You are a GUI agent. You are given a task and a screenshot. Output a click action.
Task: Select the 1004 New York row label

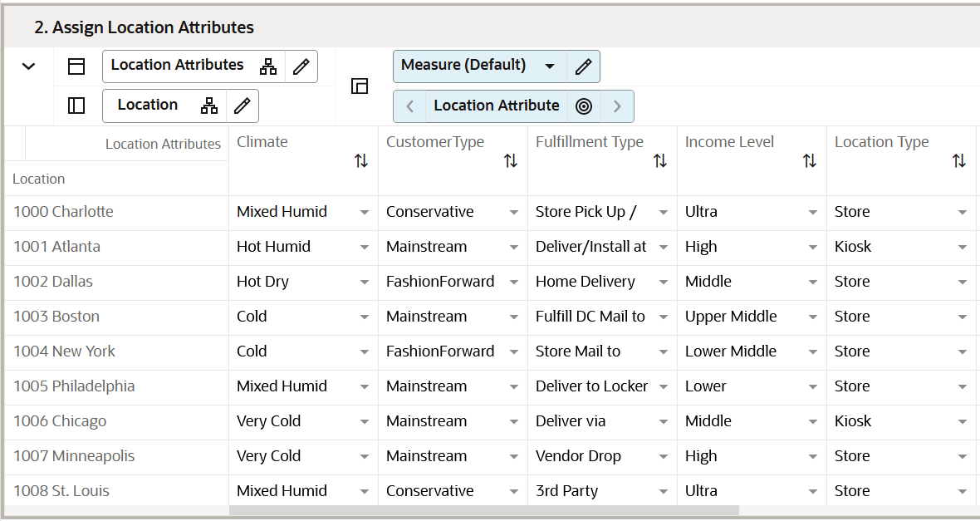coord(63,351)
